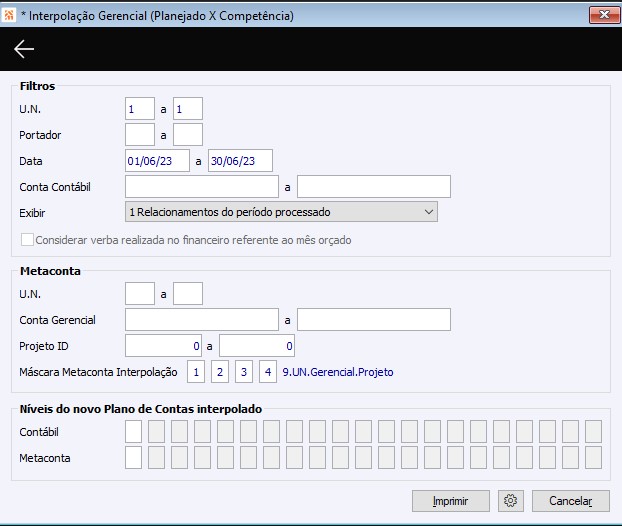Focus the Metaconta U.N. end field
This screenshot has width=622, height=526.
(x=188, y=294)
